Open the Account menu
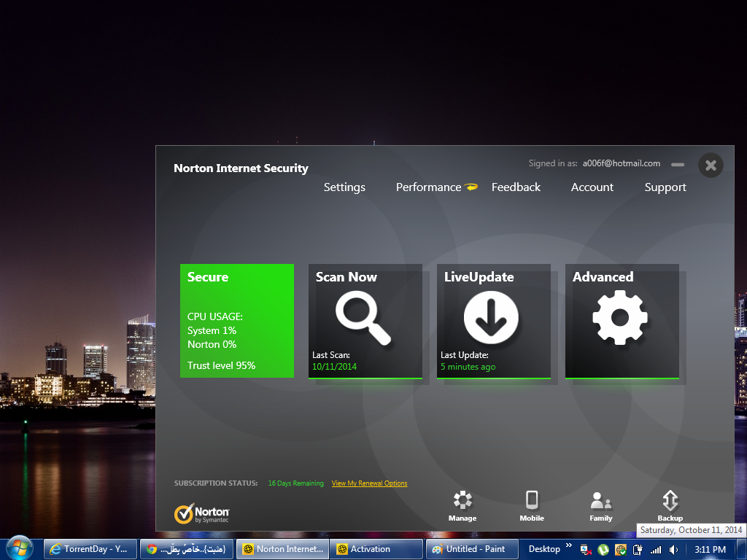The width and height of the screenshot is (747, 560). 592,187
